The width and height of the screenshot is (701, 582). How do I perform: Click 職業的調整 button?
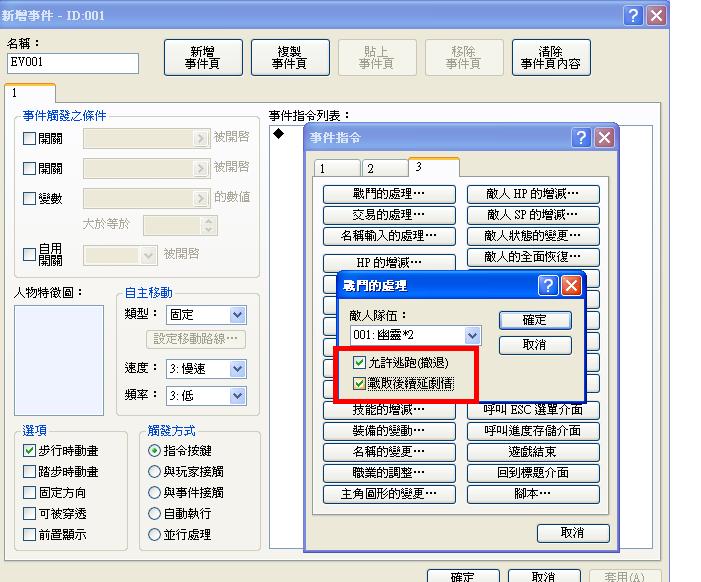389,473
